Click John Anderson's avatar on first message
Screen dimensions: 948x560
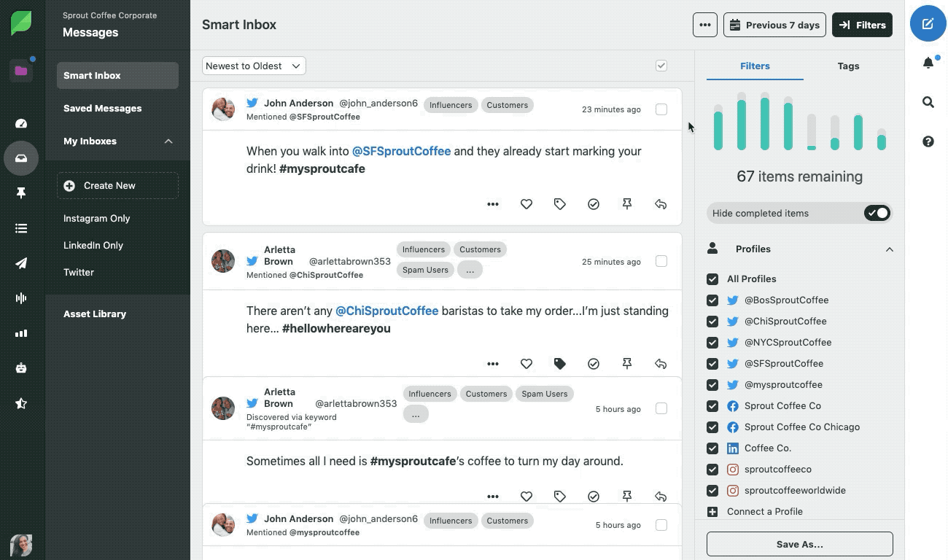[x=223, y=109]
